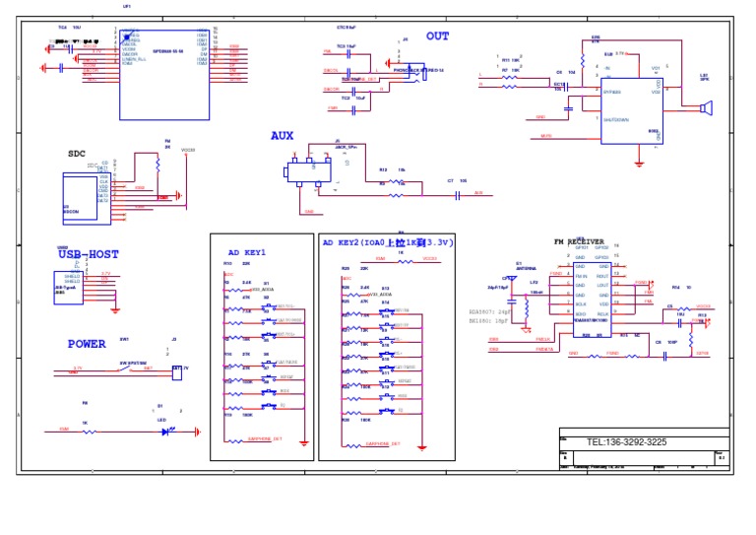Click the blue "OUT" section heading

437,36
